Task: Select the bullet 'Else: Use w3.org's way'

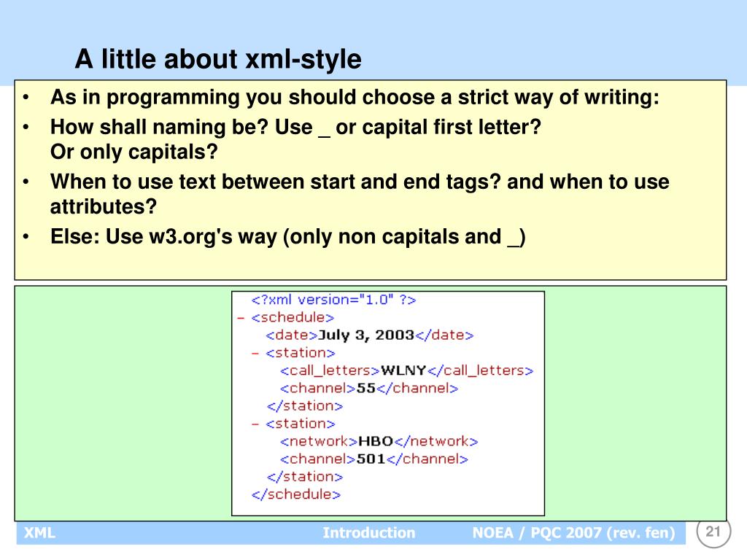Action: click(x=287, y=237)
